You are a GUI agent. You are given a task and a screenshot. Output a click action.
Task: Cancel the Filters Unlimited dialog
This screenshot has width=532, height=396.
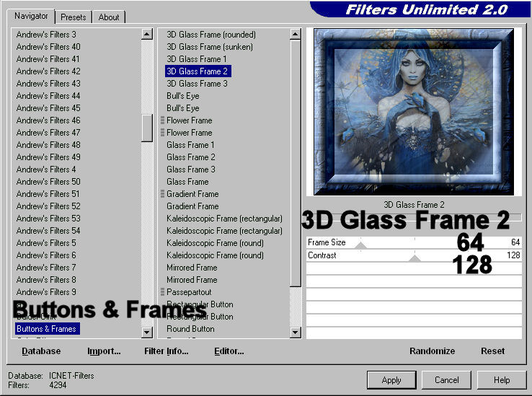coord(446,379)
